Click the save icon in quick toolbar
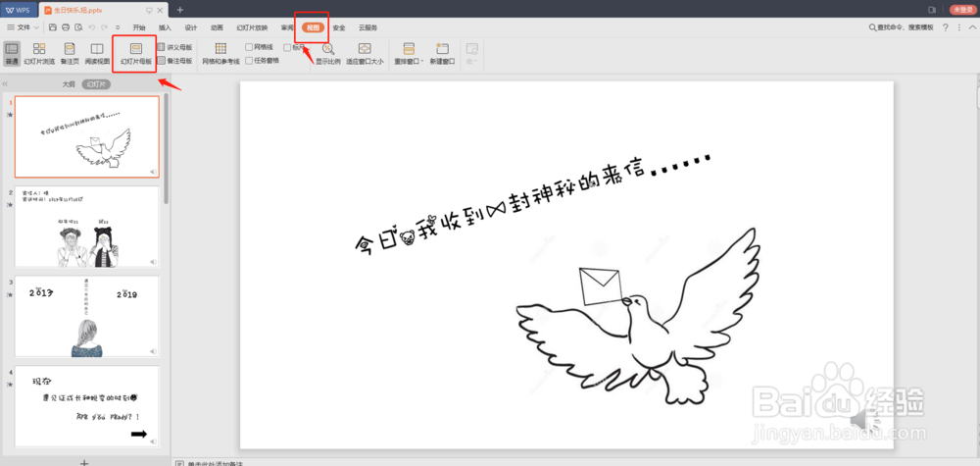This screenshot has width=980, height=466. [53, 27]
